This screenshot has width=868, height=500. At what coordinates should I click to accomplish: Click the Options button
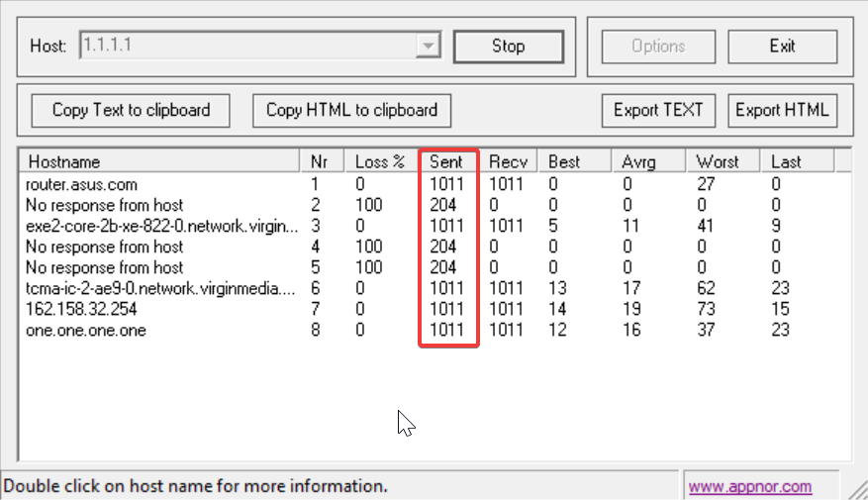click(x=658, y=47)
